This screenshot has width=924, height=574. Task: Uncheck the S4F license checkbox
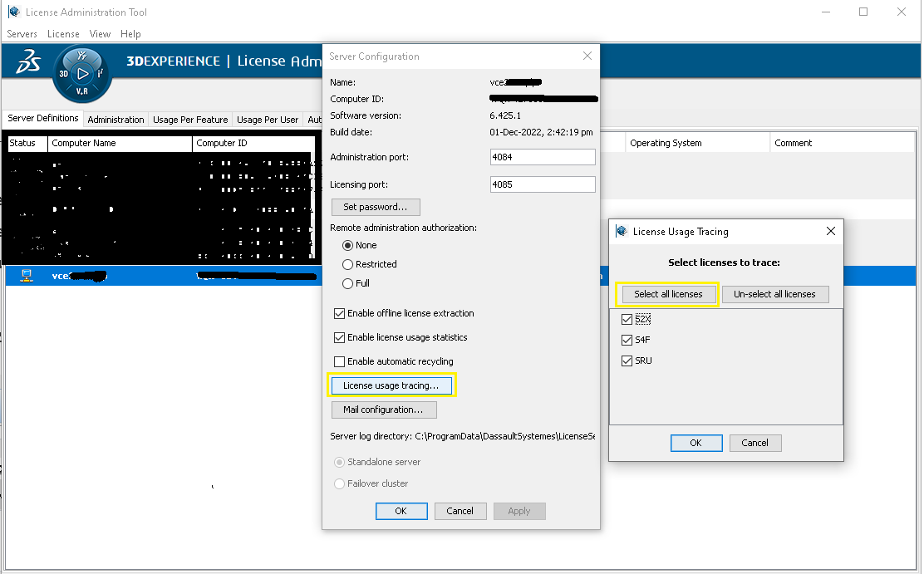click(627, 340)
